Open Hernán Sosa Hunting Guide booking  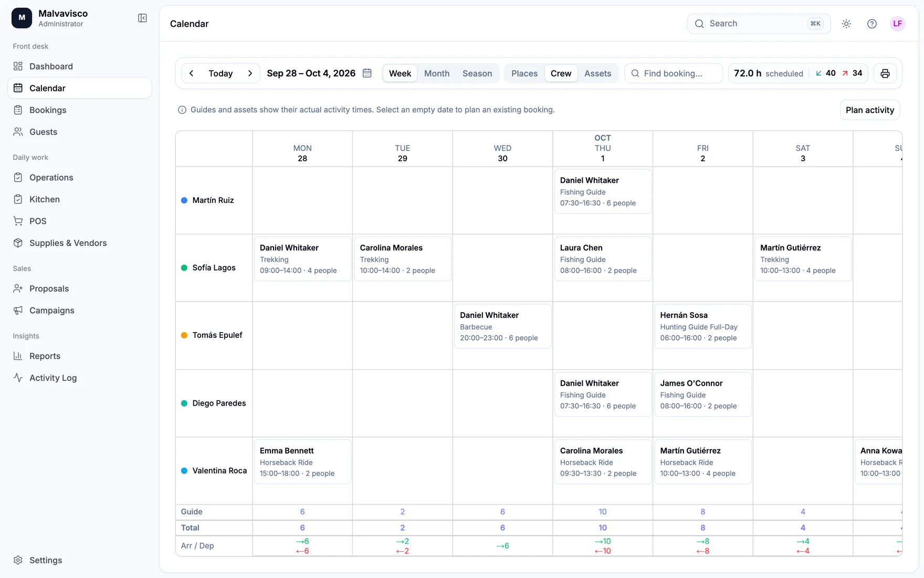pos(702,326)
